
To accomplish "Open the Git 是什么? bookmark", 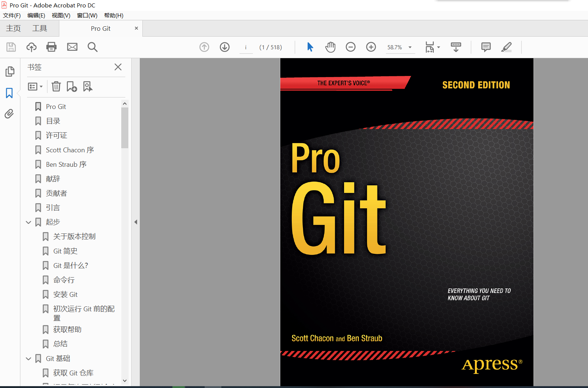I will [x=71, y=265].
